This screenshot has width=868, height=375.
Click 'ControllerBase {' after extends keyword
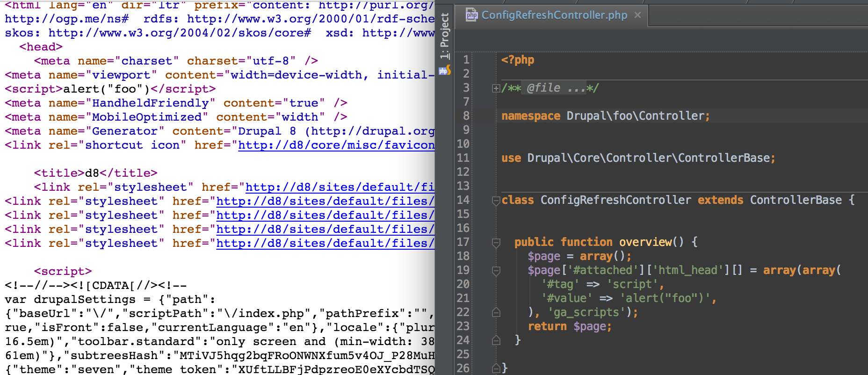coord(803,200)
